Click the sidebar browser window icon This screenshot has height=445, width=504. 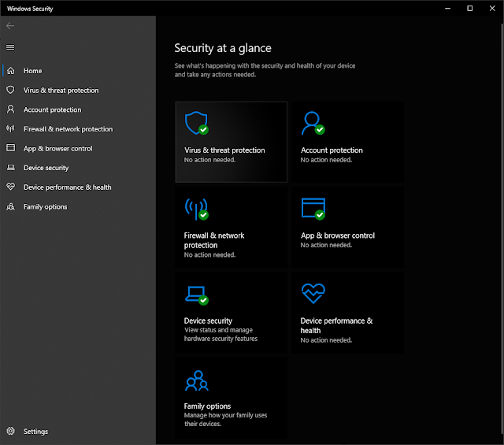tap(10, 148)
